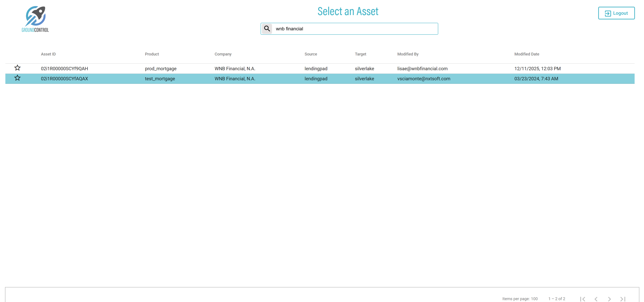The image size is (644, 302).
Task: Open Items per page 100 selector
Action: tap(534, 299)
